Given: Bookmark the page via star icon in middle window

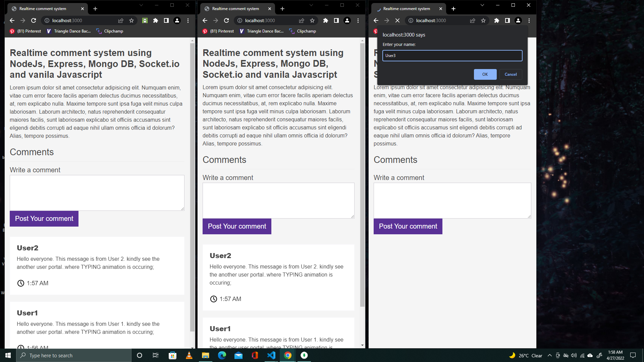Looking at the screenshot, I should 312,20.
